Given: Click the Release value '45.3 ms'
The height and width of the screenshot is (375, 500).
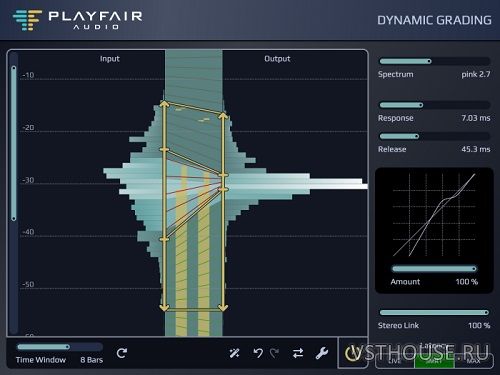Looking at the screenshot, I should [x=476, y=149].
